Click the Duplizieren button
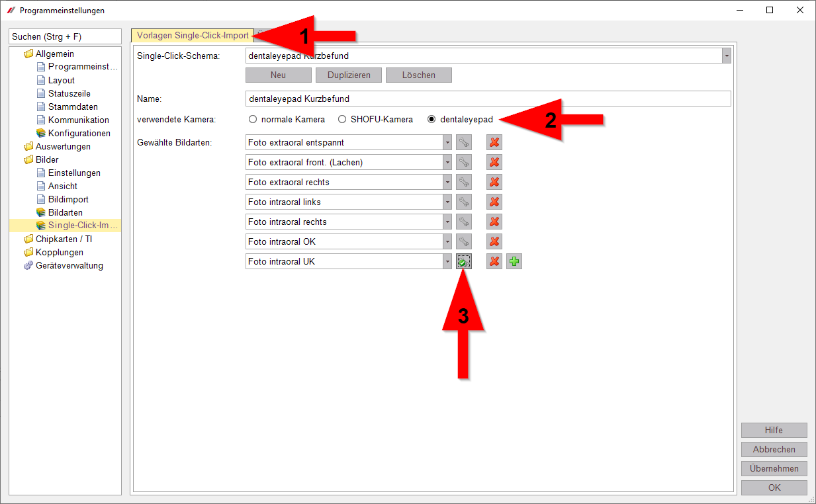 (x=349, y=75)
